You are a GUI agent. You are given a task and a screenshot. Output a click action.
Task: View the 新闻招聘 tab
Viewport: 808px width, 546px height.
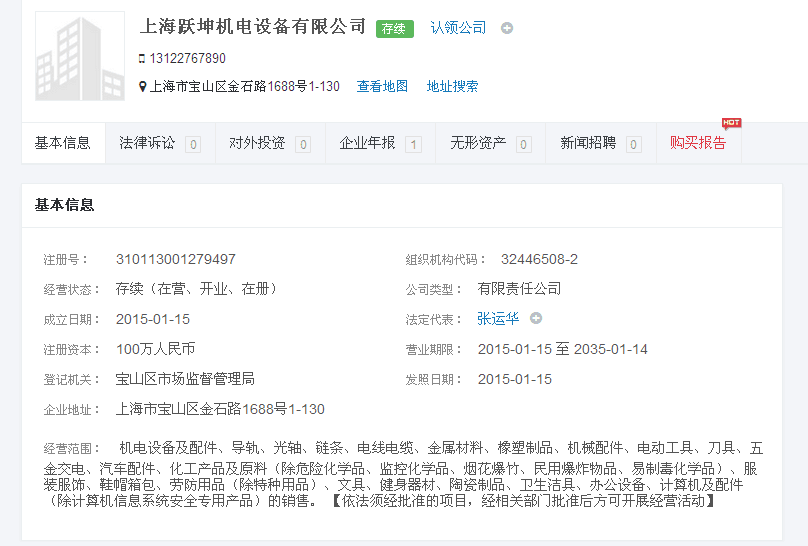point(588,143)
